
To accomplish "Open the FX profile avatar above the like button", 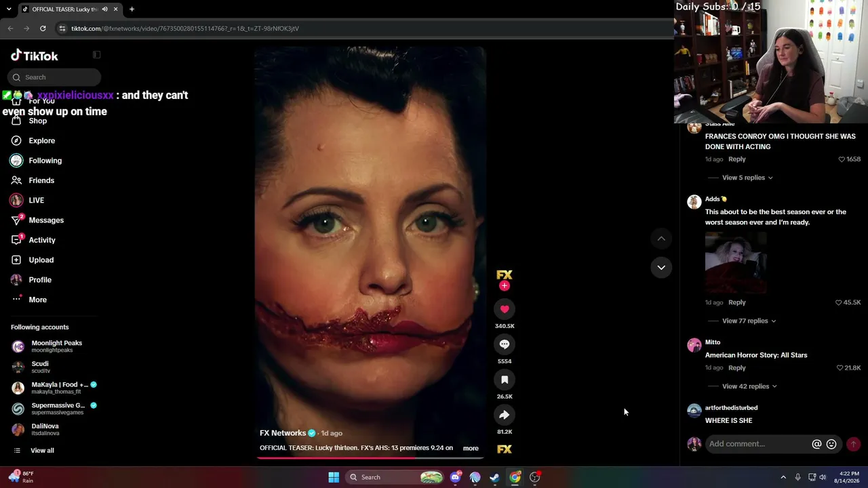I will (x=504, y=274).
